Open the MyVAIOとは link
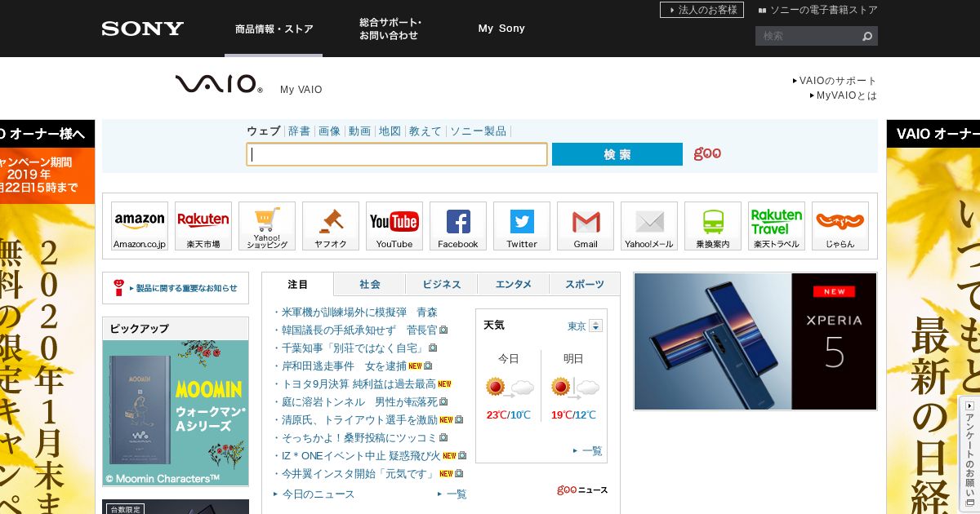 844,95
